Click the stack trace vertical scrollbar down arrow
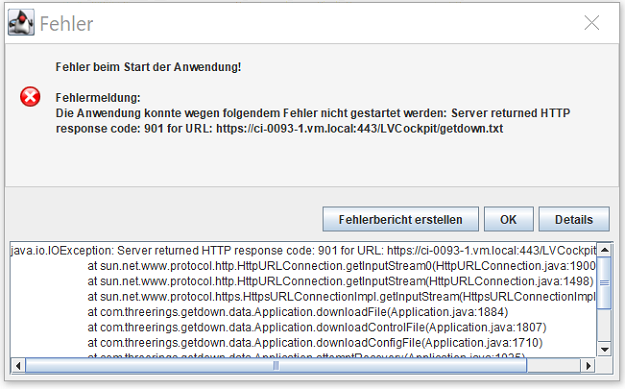625x389 pixels. tap(604, 350)
